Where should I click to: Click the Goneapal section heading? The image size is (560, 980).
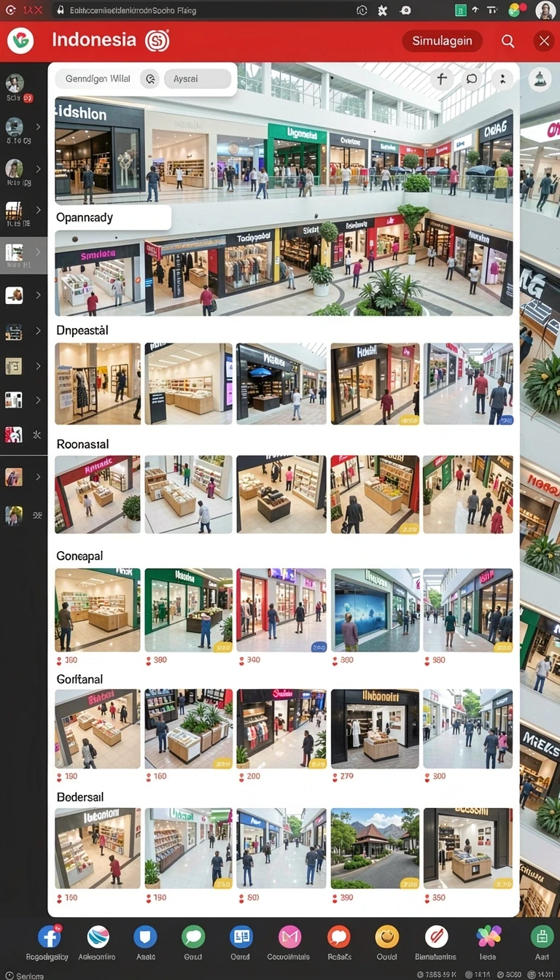pyautogui.click(x=79, y=556)
